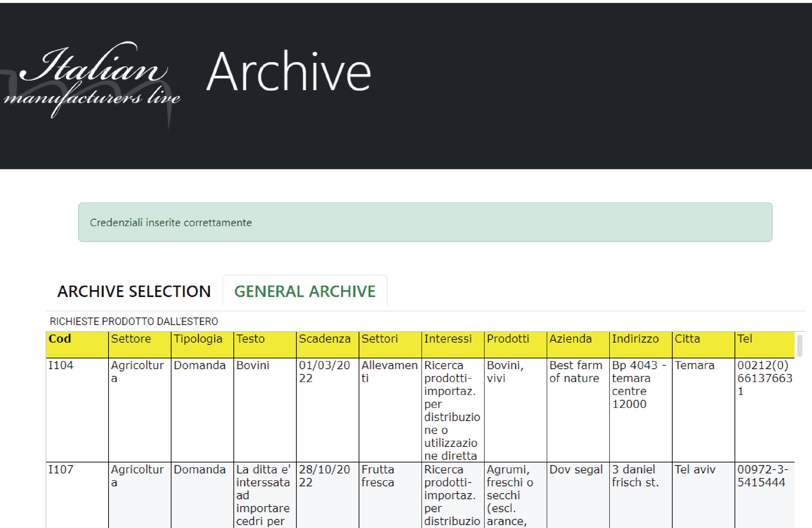Click the Prodotti column header
The width and height of the screenshot is (812, 528).
point(516,345)
